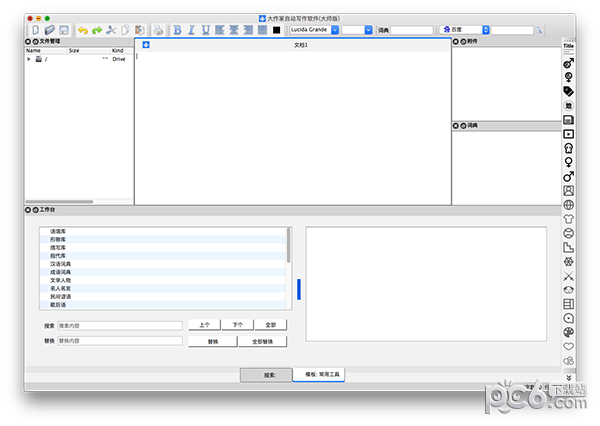Click the 地 place sidebar icon

pos(568,106)
